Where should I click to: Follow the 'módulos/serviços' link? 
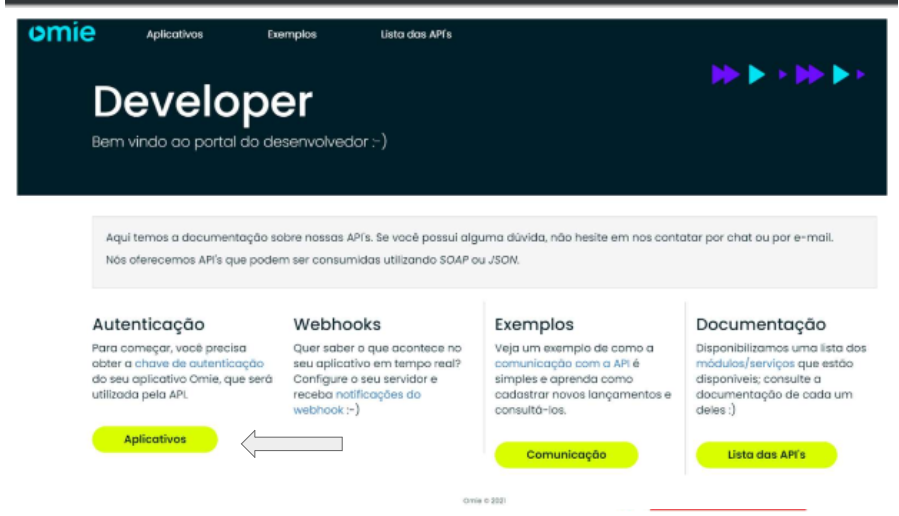(745, 363)
